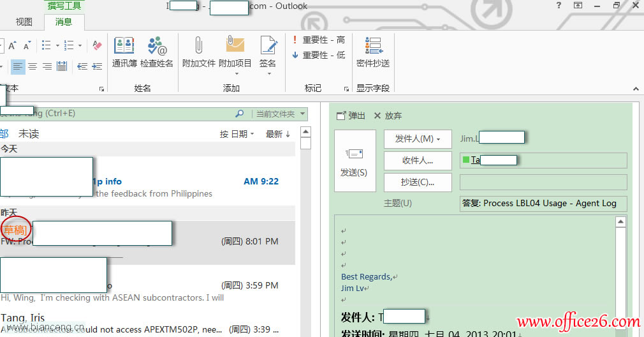Image resolution: width=644 pixels, height=337 pixels.
Task: Click the Increase Indent icon
Action: [96, 66]
